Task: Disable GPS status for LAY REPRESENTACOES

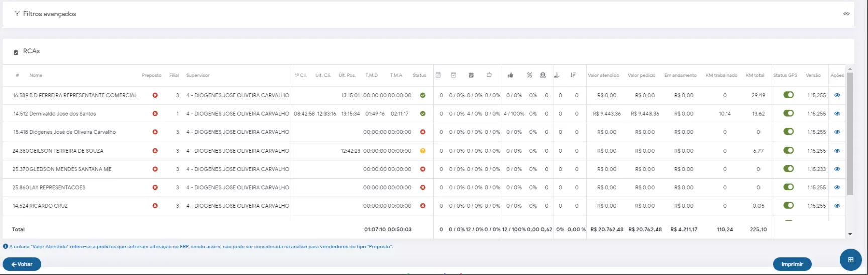Action: [x=788, y=187]
